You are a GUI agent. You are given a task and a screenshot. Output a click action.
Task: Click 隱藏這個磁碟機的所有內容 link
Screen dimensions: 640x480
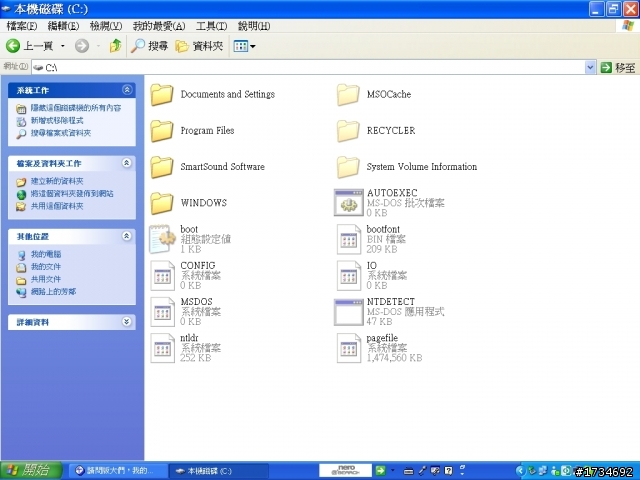coord(76,108)
